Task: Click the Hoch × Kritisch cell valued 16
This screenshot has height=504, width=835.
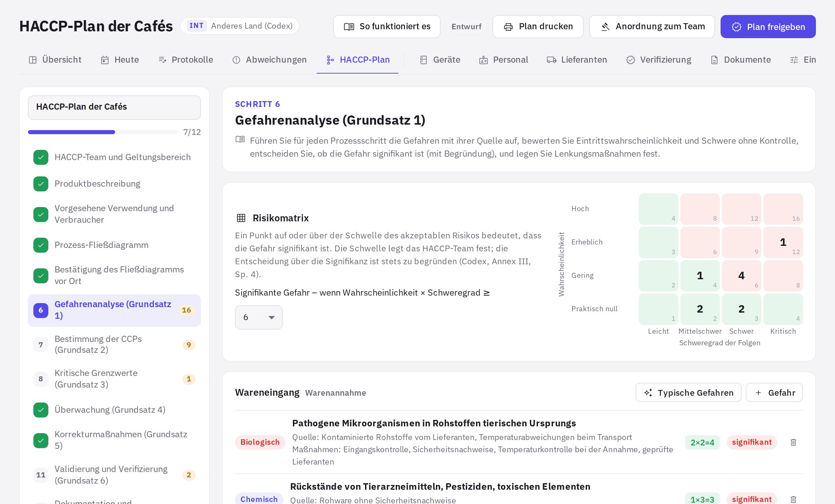Action: pyautogui.click(x=783, y=209)
